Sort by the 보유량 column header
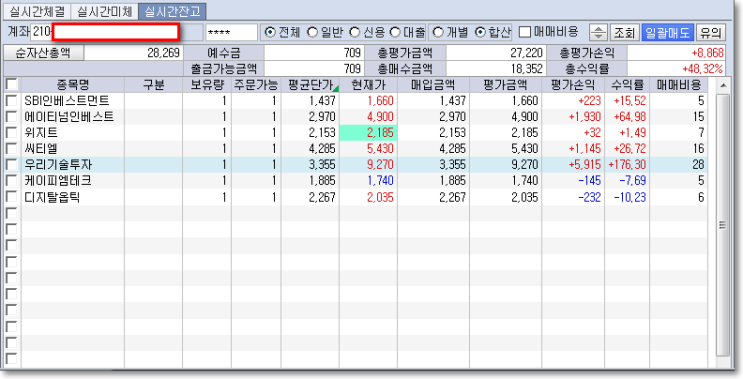The height and width of the screenshot is (379, 743). [x=207, y=85]
